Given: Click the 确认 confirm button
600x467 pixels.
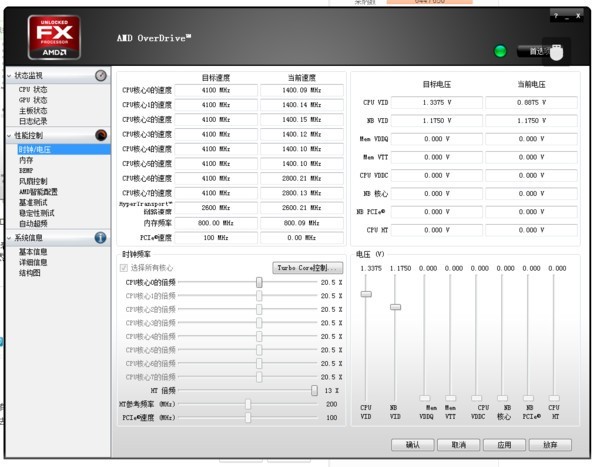Looking at the screenshot, I should click(412, 444).
